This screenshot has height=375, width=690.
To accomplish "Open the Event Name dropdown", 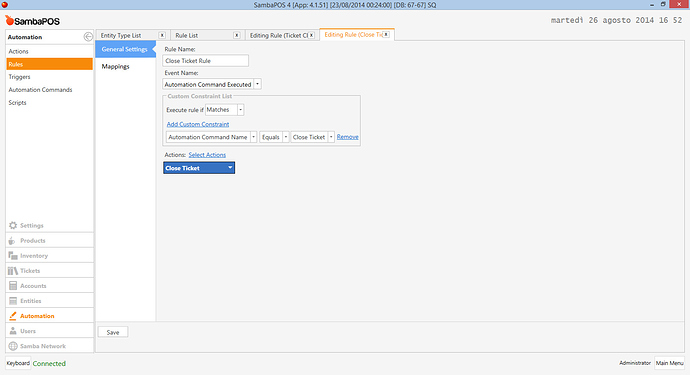I will coord(257,84).
